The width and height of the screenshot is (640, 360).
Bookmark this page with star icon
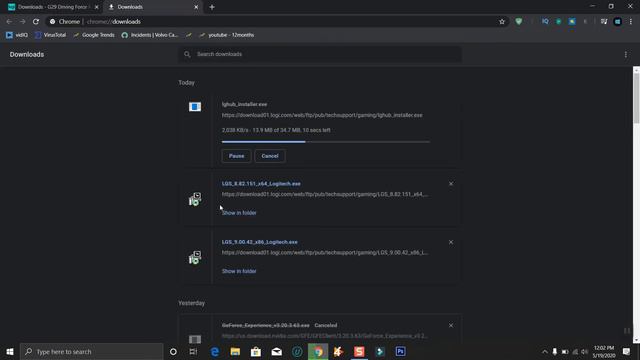[502, 22]
